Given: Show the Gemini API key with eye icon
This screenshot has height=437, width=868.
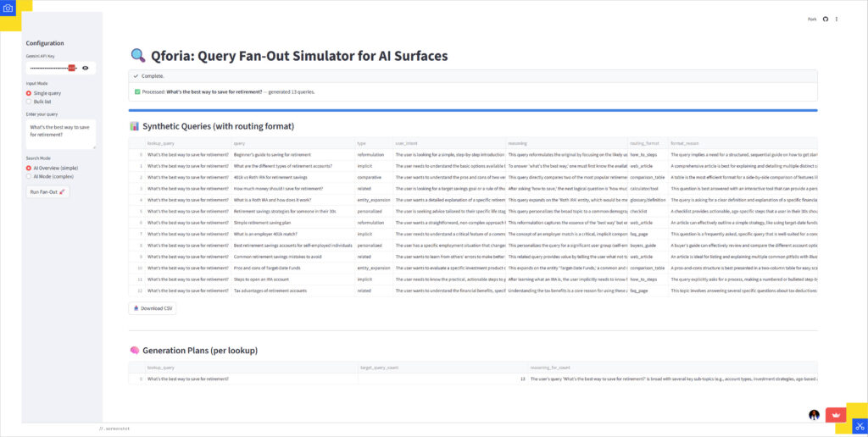Looking at the screenshot, I should click(x=86, y=67).
